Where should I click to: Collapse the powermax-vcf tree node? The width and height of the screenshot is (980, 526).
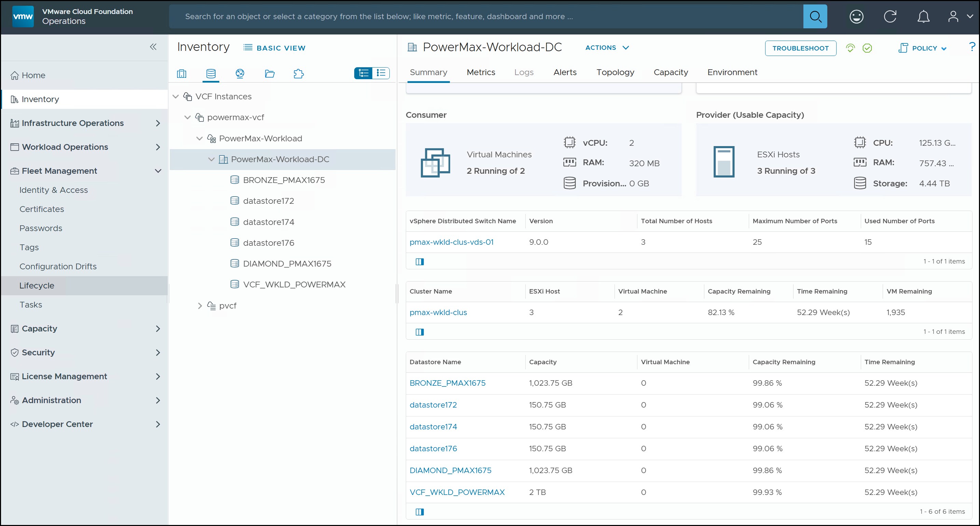188,117
